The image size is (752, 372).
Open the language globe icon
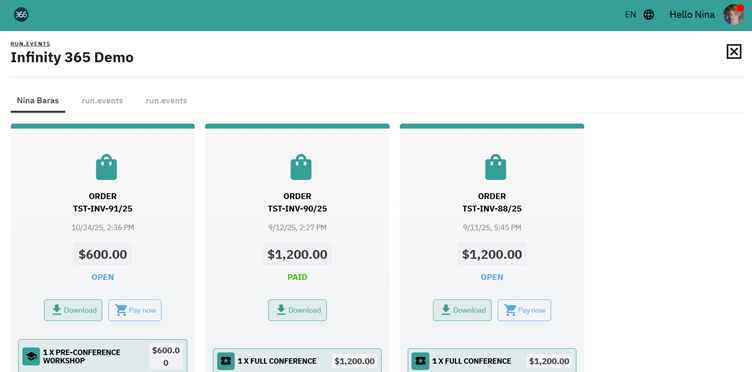(648, 15)
